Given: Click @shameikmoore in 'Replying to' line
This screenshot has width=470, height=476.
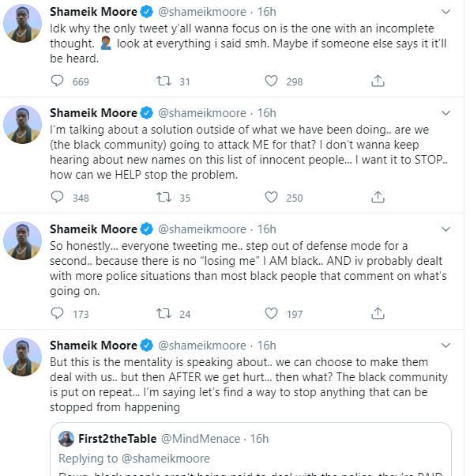Looking at the screenshot, I should 166,459.
